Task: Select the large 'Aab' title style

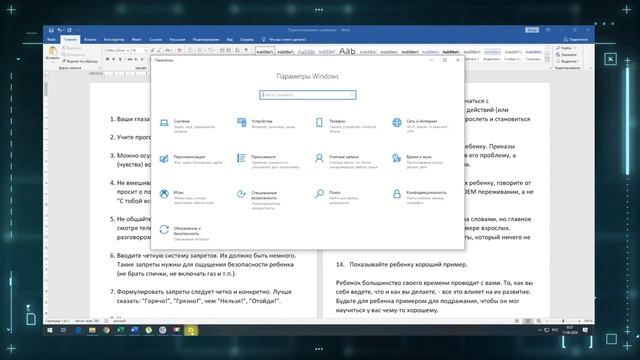Action: coord(347,51)
